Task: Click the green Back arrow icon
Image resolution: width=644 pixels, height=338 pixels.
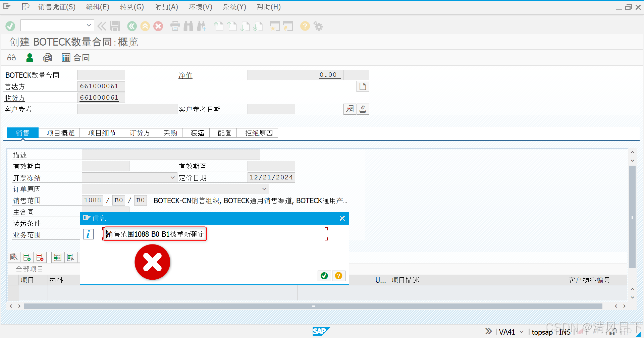Action: [132, 26]
